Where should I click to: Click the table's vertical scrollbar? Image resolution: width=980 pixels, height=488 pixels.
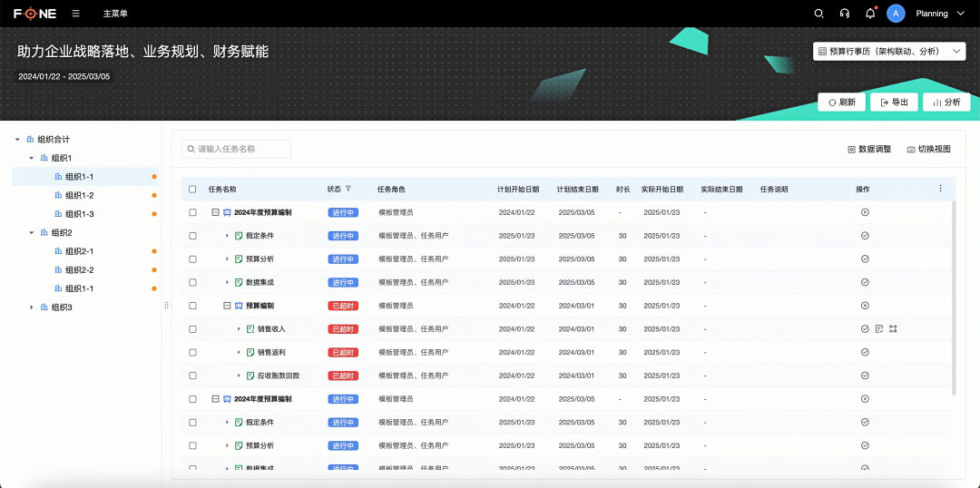point(954,298)
